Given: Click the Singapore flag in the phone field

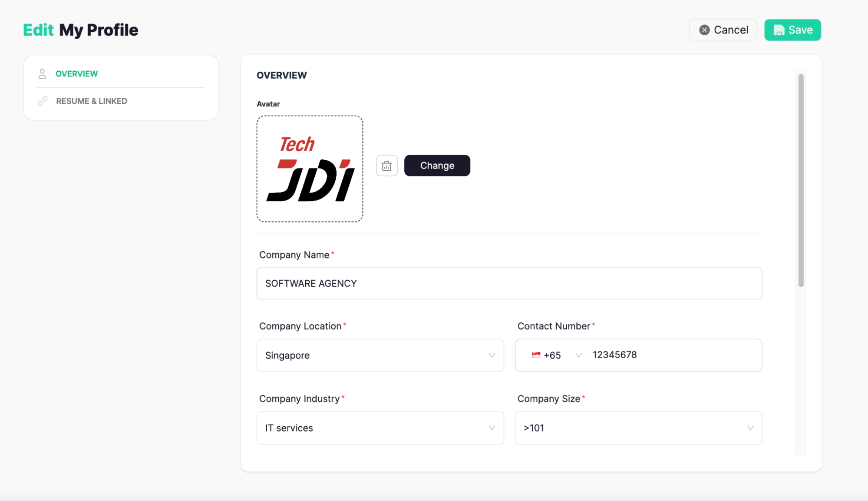Looking at the screenshot, I should click(535, 355).
